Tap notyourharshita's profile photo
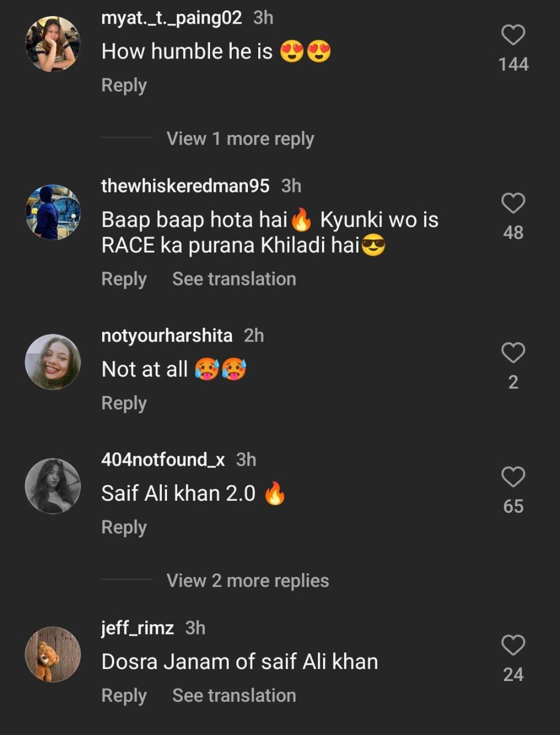The height and width of the screenshot is (735, 560). [53, 362]
